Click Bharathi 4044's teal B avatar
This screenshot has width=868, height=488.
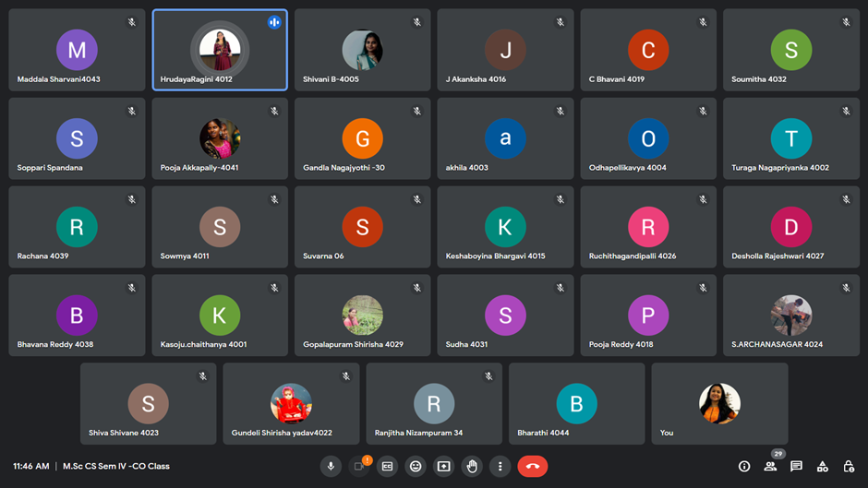click(576, 404)
